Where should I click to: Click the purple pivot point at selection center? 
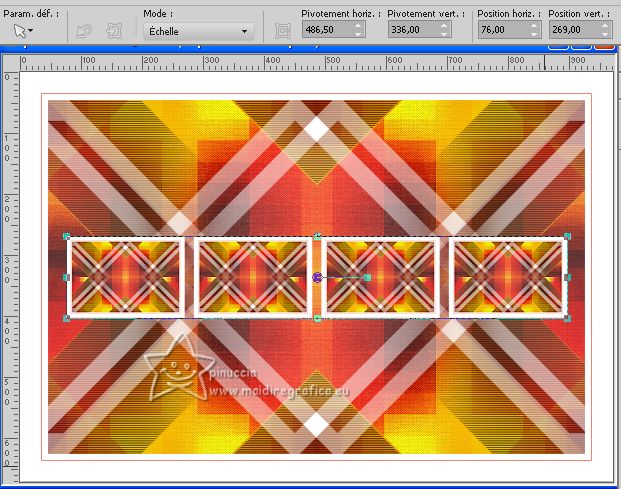317,278
